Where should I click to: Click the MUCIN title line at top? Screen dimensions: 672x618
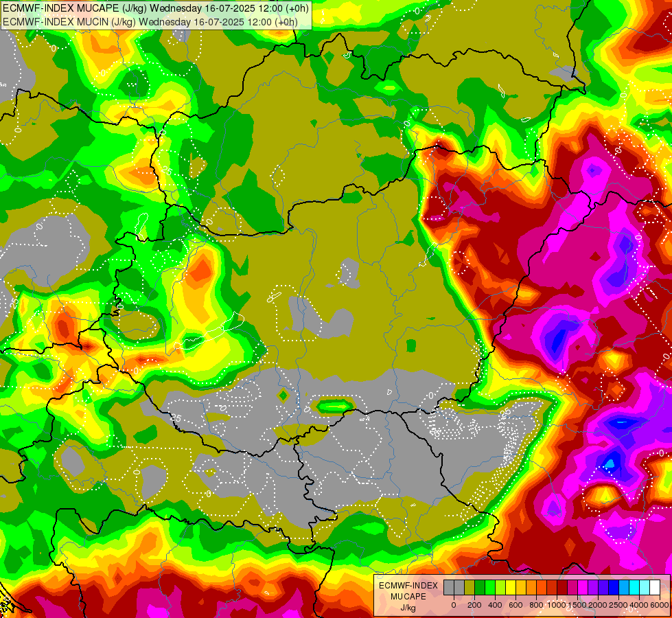pyautogui.click(x=150, y=21)
